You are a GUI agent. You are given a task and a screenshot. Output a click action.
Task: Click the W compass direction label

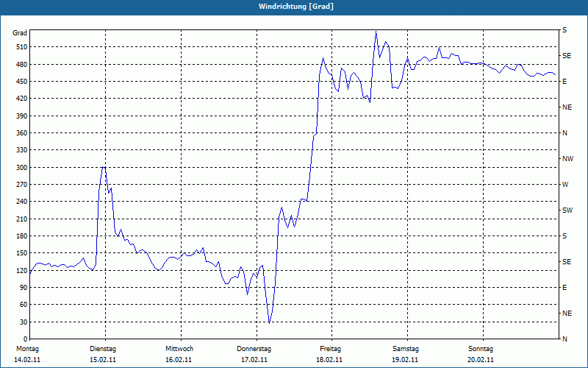click(x=565, y=185)
